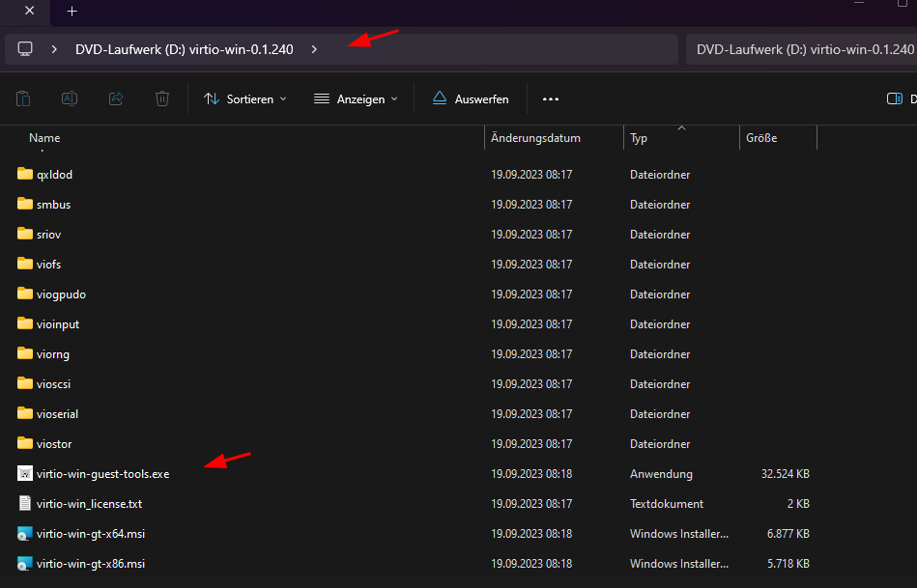
Task: Open the three-dot more options menu
Action: click(551, 99)
